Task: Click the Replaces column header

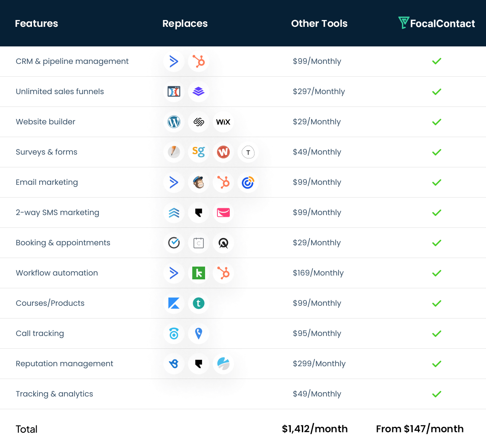Action: tap(185, 24)
